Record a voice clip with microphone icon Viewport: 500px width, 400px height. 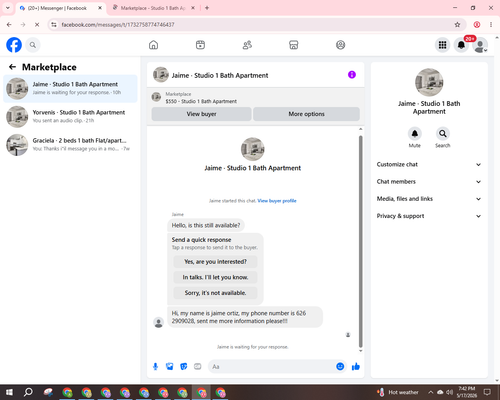coord(155,367)
